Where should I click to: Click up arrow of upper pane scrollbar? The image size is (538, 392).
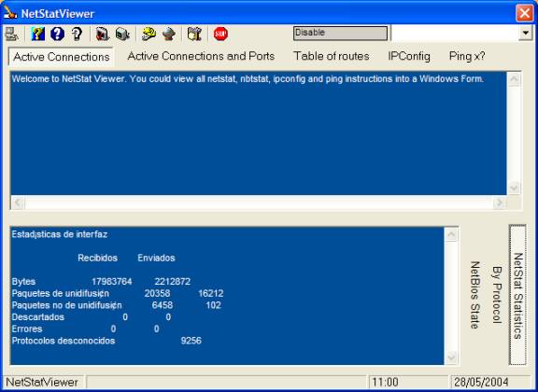[x=514, y=79]
